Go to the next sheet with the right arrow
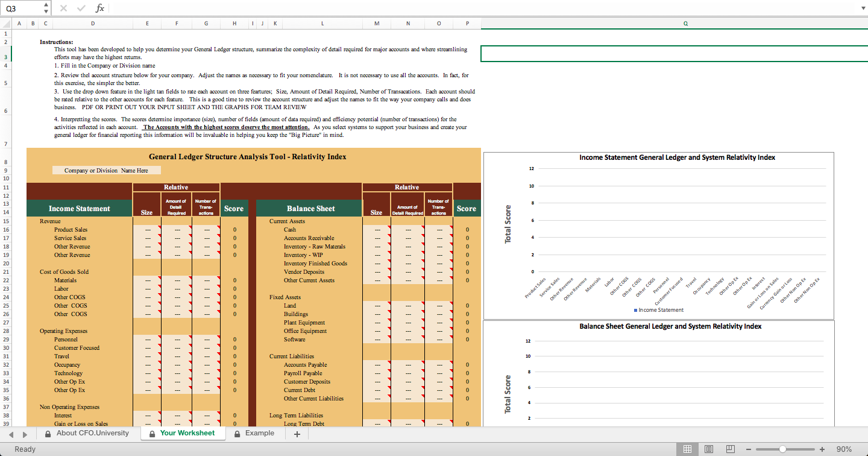The height and width of the screenshot is (456, 868). pyautogui.click(x=25, y=434)
